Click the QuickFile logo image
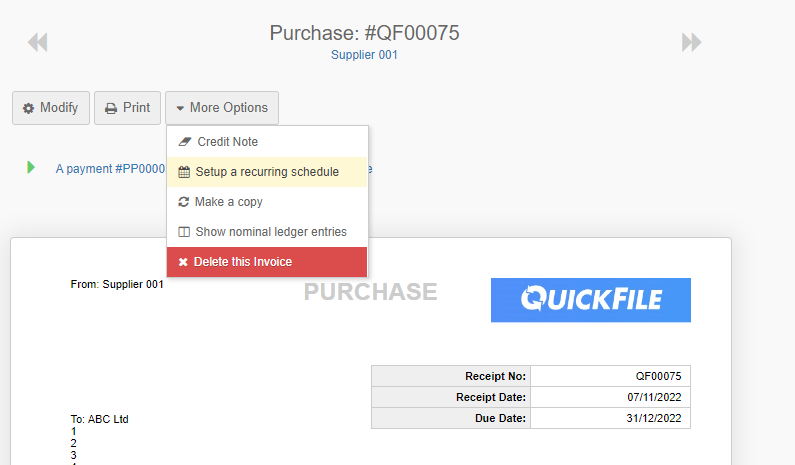 click(x=591, y=300)
